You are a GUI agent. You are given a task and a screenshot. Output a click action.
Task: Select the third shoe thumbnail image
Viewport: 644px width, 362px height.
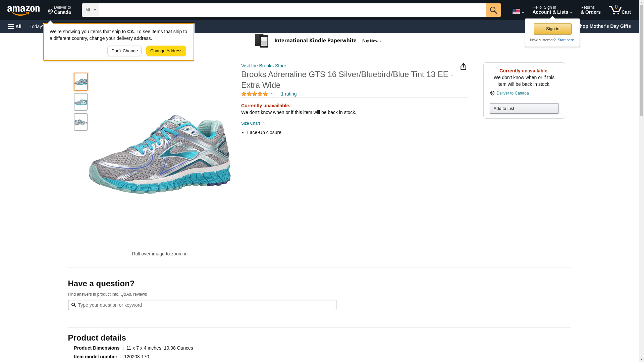click(x=81, y=122)
